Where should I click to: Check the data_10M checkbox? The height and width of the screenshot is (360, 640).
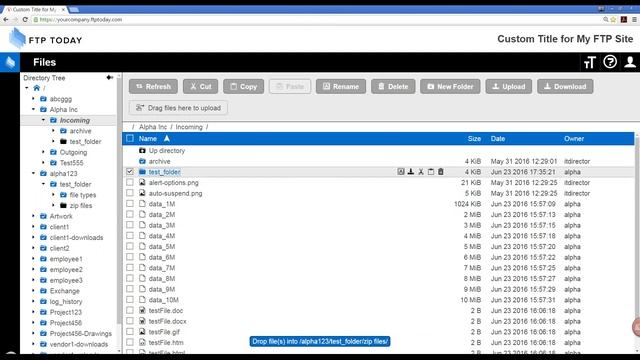click(x=130, y=300)
